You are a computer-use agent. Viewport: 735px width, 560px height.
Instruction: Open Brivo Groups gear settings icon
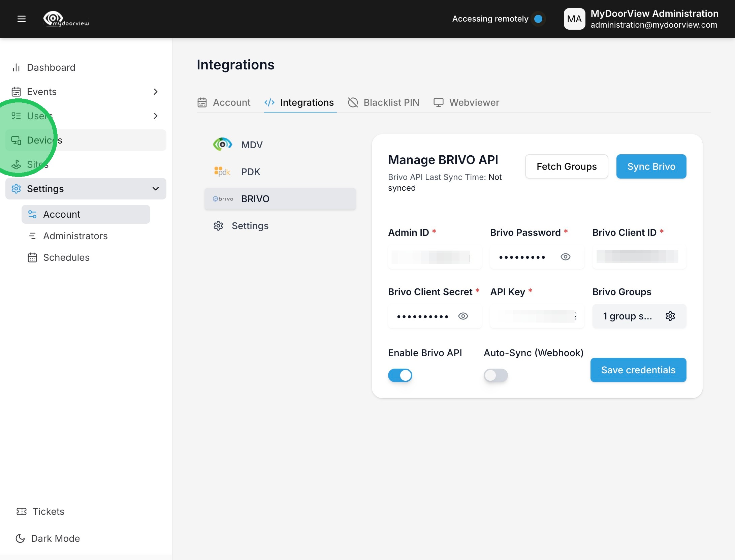point(670,316)
